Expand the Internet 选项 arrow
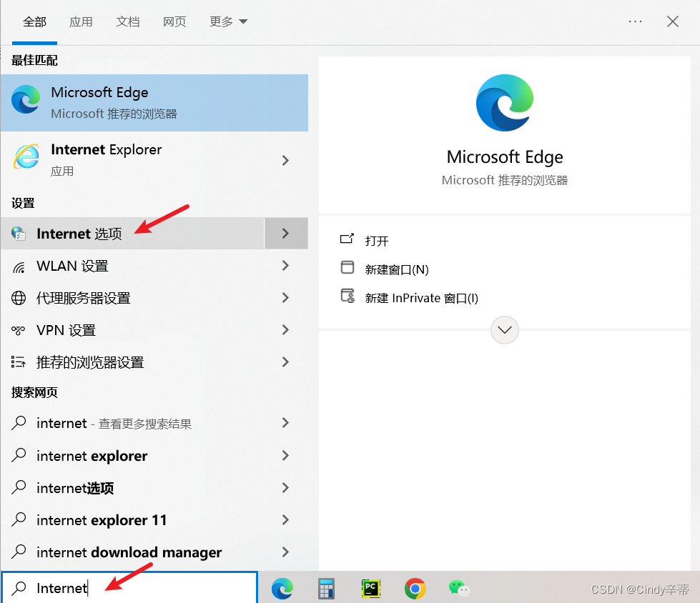The width and height of the screenshot is (700, 603). coord(286,233)
